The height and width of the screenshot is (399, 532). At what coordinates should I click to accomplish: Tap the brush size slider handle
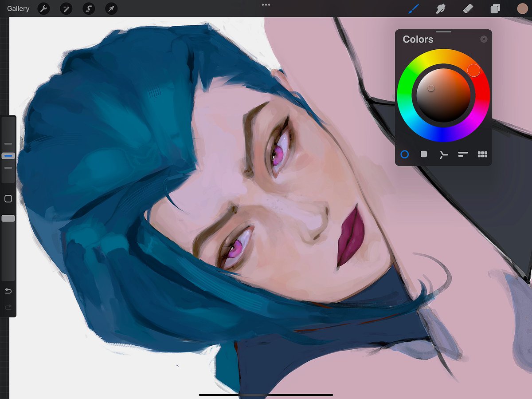tap(8, 156)
